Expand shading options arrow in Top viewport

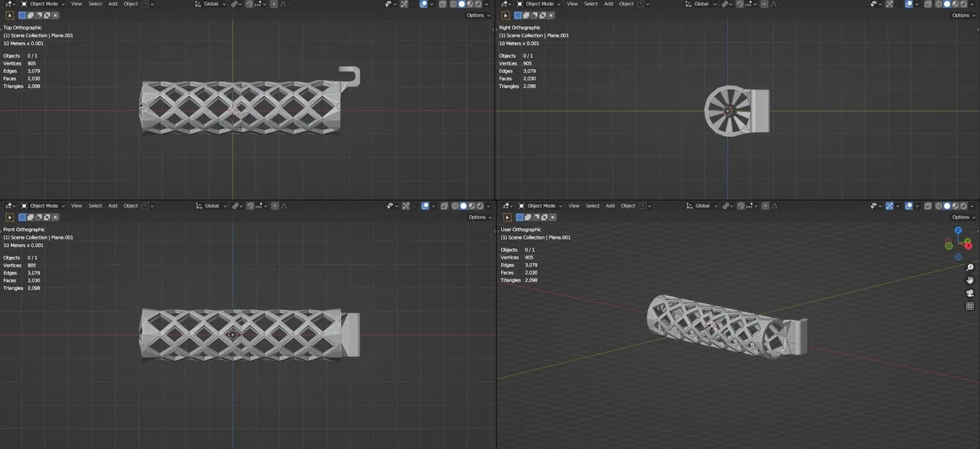487,4
